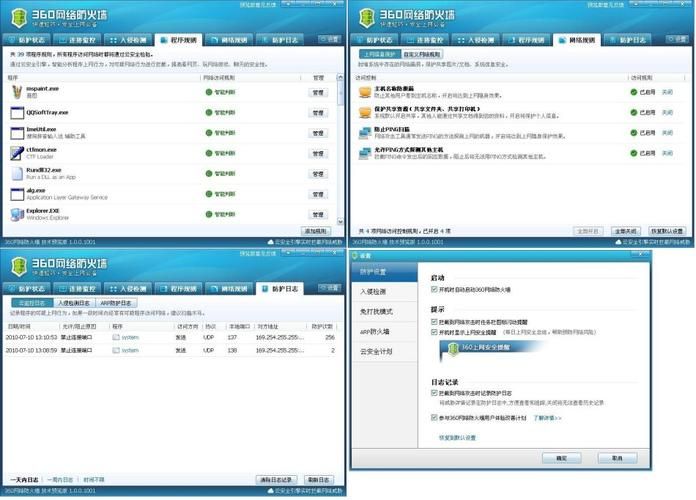Click 全部关闭 button in network rules window
The image size is (696, 500).
(626, 231)
